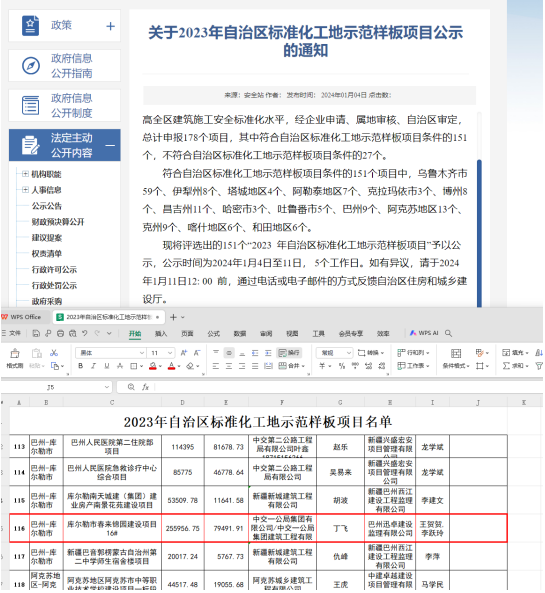Switch to the View (视图) ribbon tab
The image size is (545, 593).
[292, 334]
